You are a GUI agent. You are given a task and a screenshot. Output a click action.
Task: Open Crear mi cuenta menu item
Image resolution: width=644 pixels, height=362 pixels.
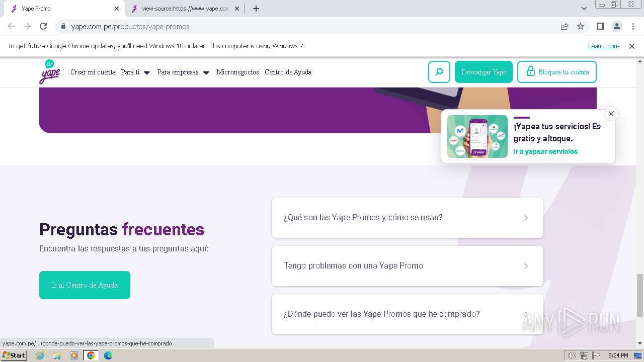pos(93,72)
